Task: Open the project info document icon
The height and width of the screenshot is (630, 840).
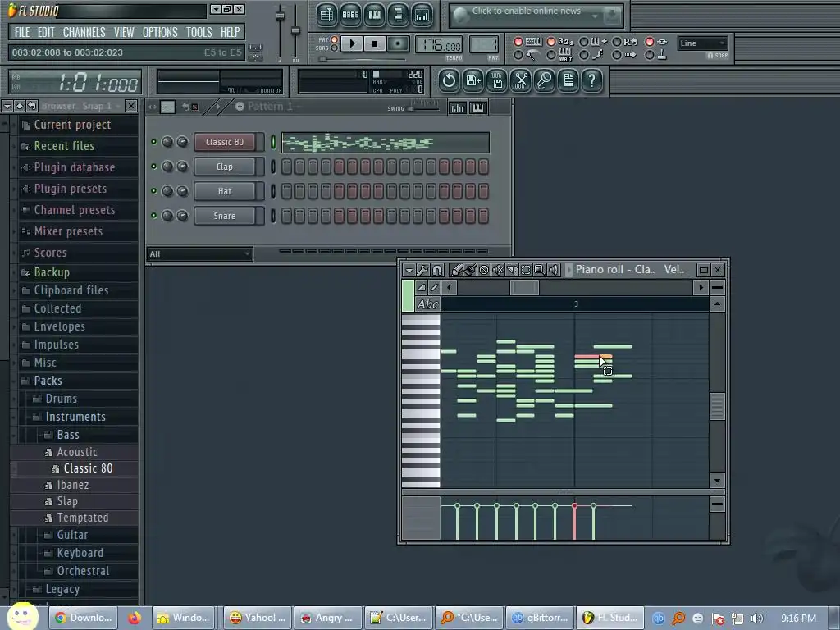Action: coord(568,81)
